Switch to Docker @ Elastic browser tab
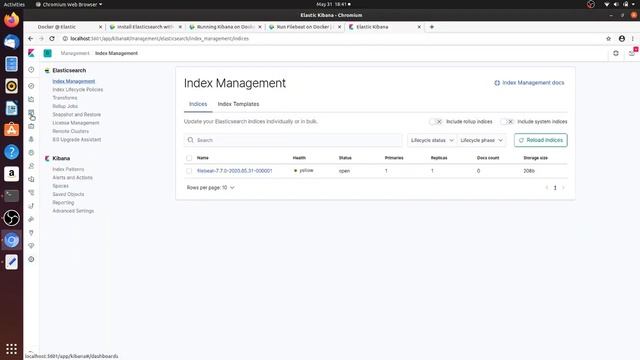Viewport: 640px width, 360px height. pyautogui.click(x=65, y=27)
